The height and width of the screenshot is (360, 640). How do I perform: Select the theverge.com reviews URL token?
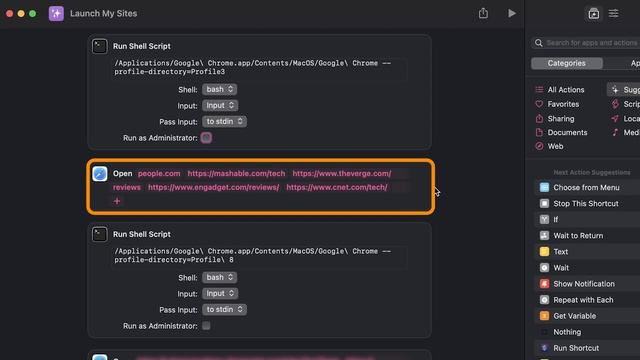click(x=342, y=173)
